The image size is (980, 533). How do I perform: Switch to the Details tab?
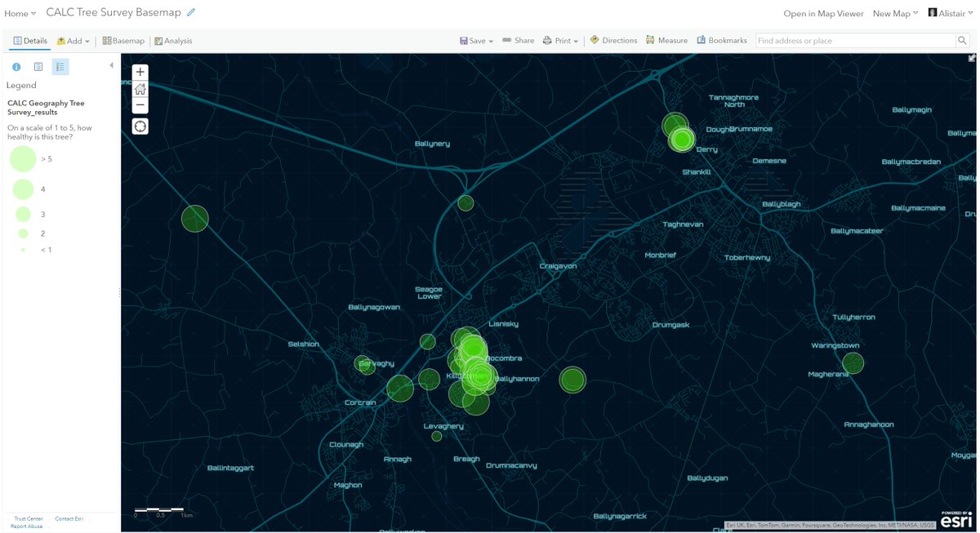coord(29,39)
